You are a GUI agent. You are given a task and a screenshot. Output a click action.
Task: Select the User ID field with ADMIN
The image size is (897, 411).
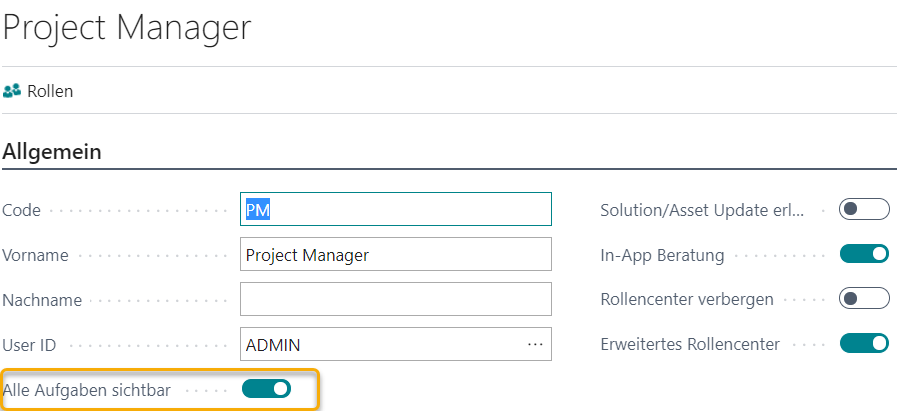coord(380,345)
